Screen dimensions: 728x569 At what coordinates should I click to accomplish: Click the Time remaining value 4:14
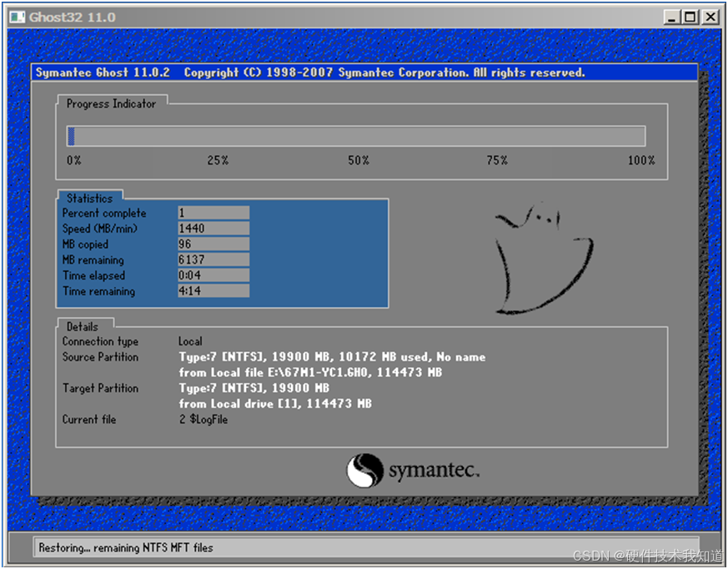pyautogui.click(x=213, y=291)
